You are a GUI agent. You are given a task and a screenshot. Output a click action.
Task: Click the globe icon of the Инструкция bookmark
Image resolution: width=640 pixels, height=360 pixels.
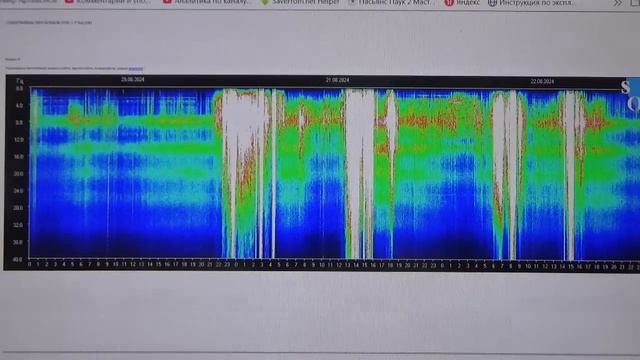point(493,3)
